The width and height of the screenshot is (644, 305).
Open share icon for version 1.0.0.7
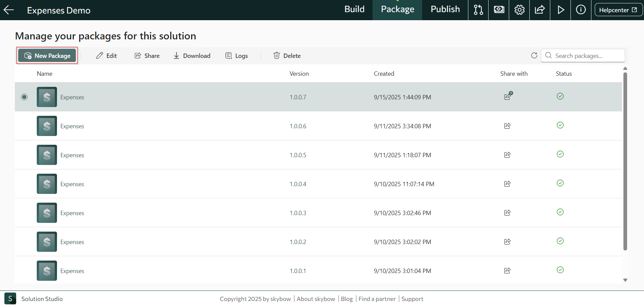[507, 97]
